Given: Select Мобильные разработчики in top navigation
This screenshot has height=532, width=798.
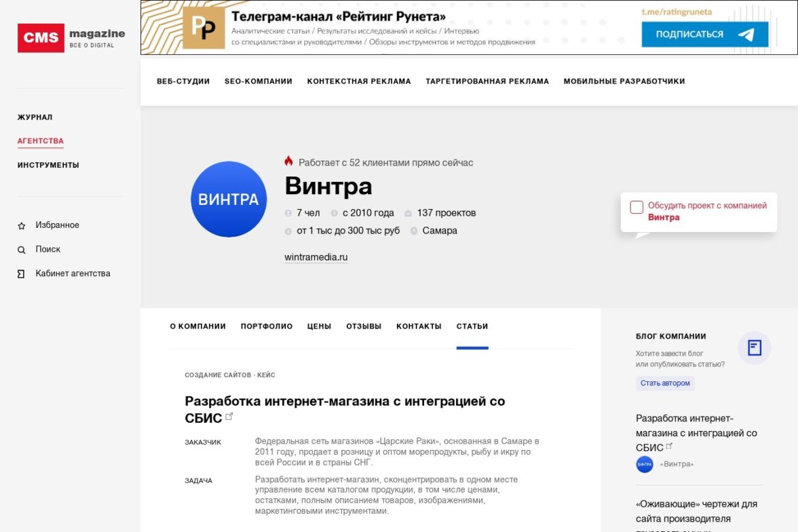Looking at the screenshot, I should point(624,81).
